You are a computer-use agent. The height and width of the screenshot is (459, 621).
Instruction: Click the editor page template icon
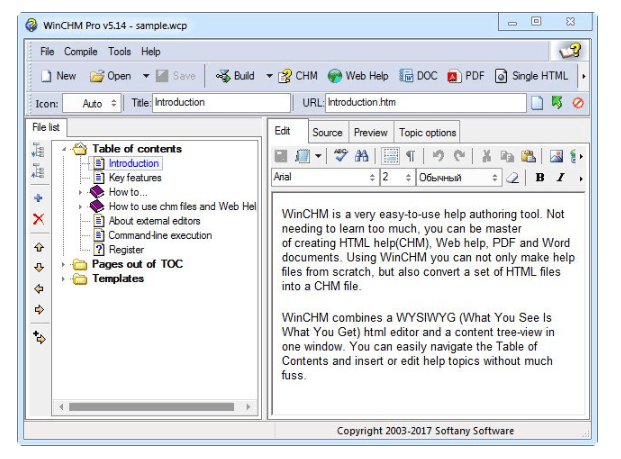(303, 156)
